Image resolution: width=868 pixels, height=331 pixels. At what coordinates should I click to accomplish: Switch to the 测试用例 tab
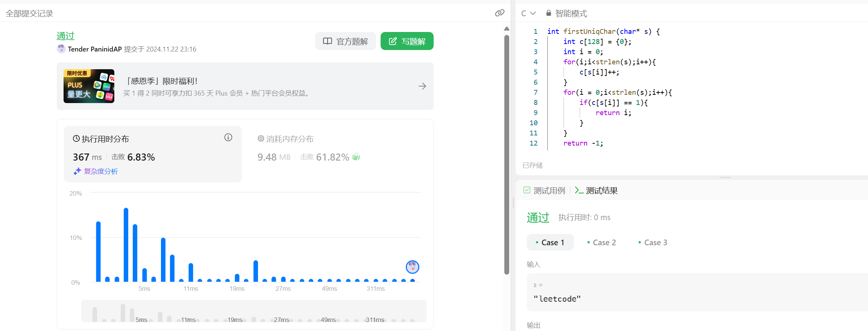[x=544, y=191]
